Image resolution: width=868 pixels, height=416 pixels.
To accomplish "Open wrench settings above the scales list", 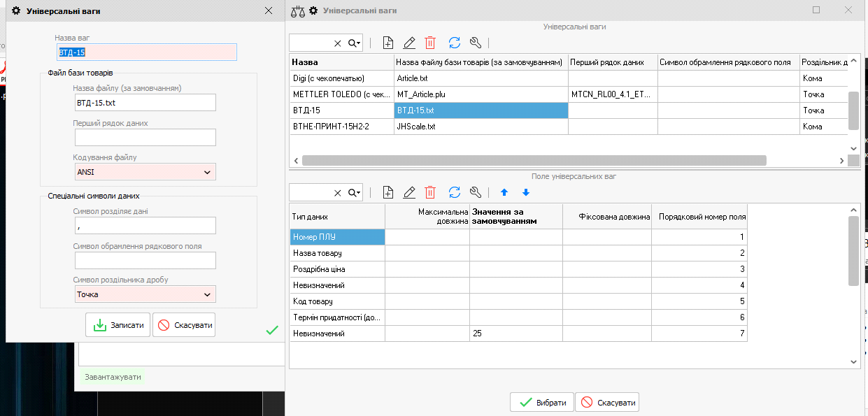I will (476, 43).
